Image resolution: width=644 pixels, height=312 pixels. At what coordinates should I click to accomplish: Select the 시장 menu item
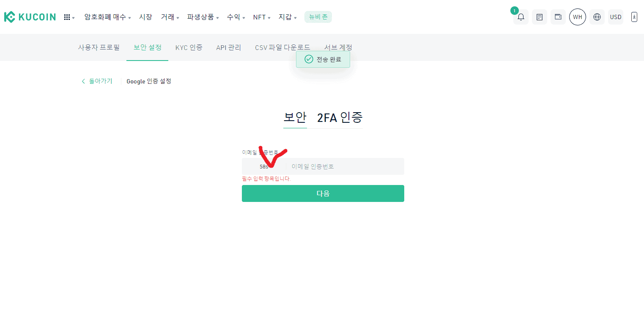146,17
